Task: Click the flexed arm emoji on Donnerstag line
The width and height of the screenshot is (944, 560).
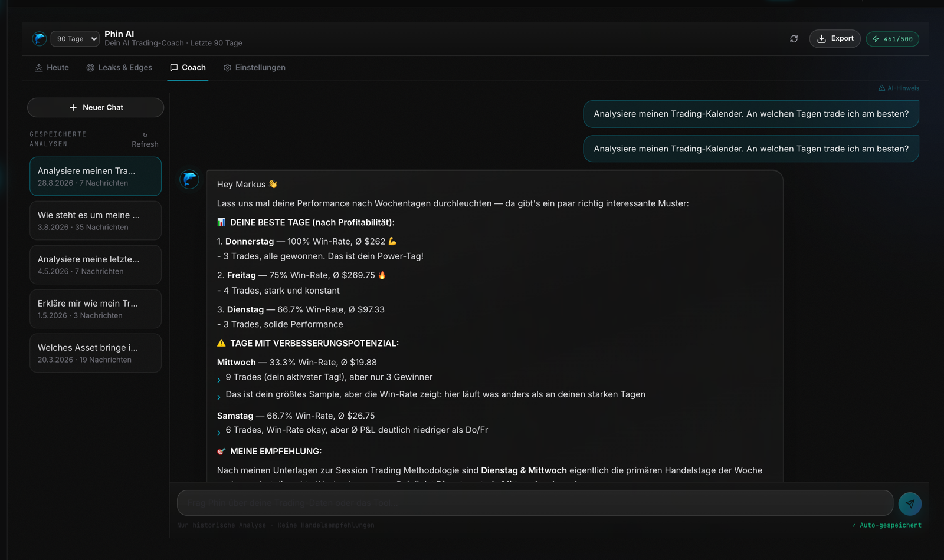Action: click(392, 241)
